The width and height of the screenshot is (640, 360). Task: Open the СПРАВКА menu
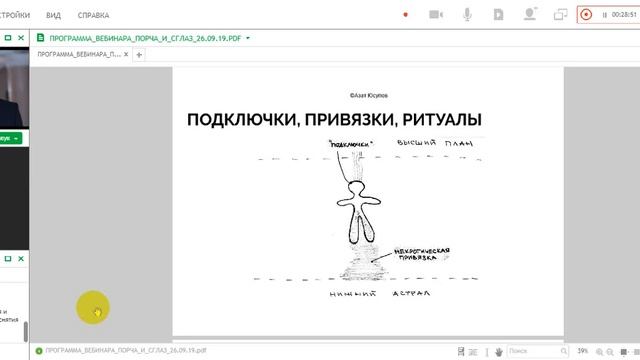coord(93,15)
